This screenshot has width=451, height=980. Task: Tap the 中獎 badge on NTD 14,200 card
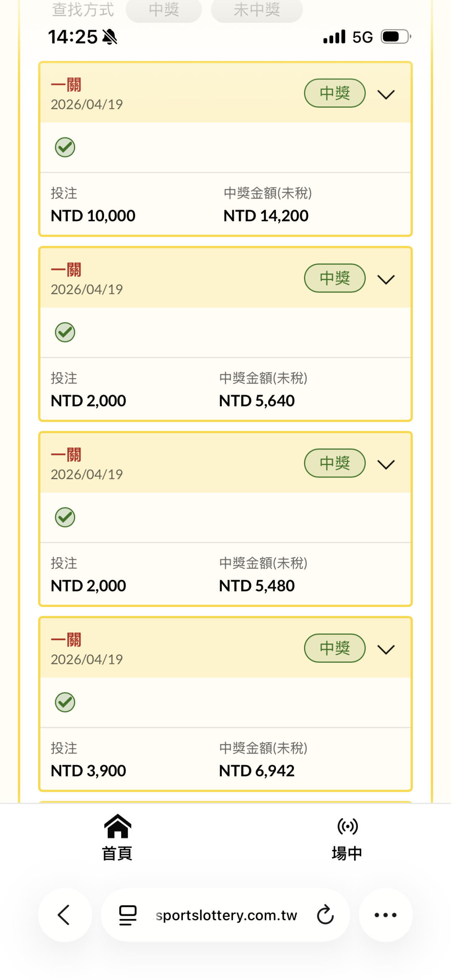(334, 93)
